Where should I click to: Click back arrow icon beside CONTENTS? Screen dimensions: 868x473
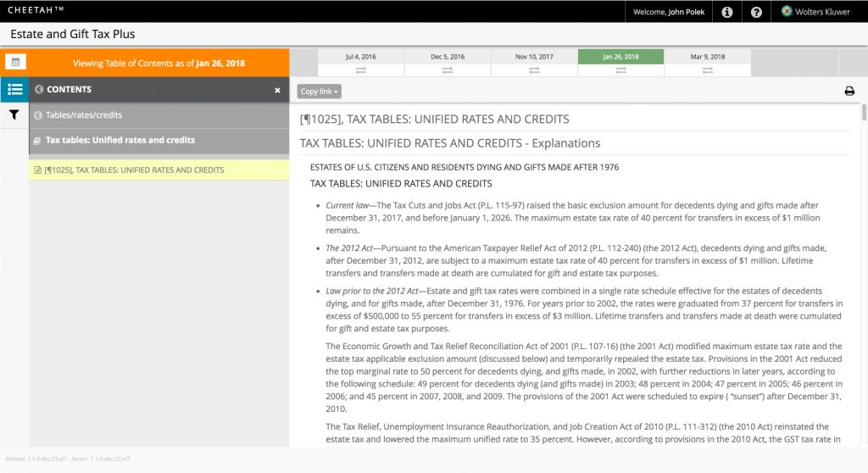(39, 89)
